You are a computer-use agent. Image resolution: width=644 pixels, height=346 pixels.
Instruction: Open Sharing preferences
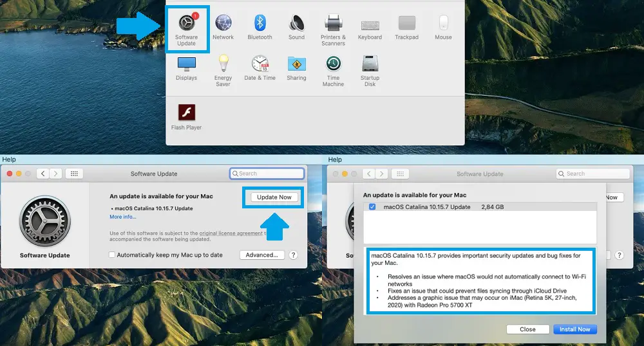point(296,69)
